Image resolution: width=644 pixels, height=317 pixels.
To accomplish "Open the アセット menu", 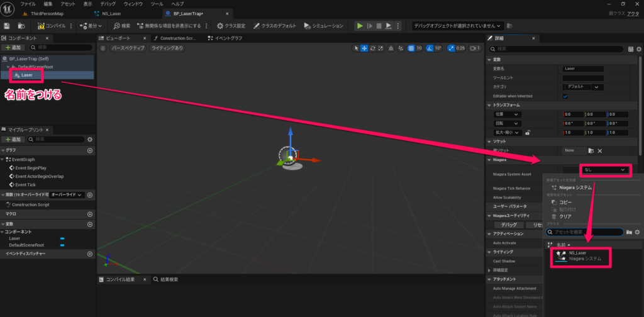I will coord(68,4).
